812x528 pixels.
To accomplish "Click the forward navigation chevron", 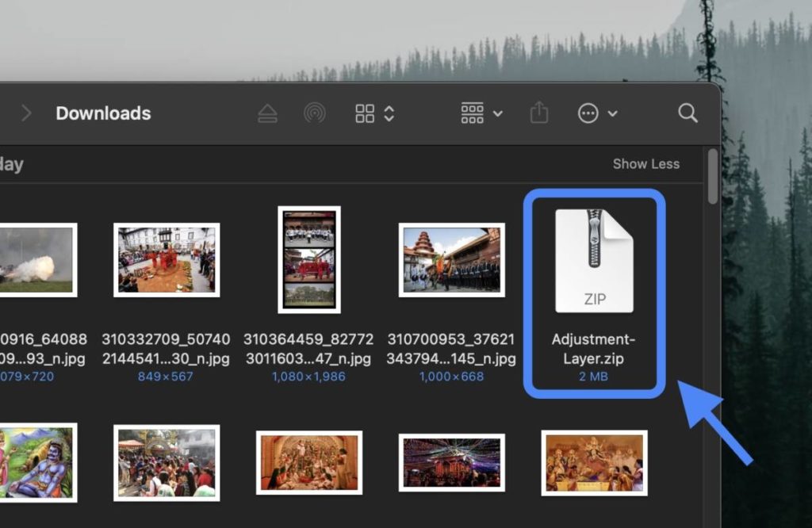I will click(x=26, y=113).
